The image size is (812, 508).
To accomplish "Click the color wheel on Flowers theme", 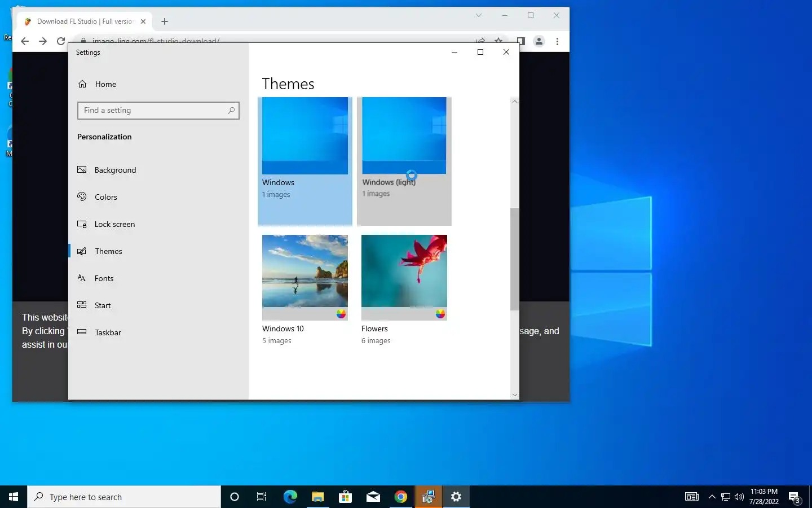I will click(x=440, y=314).
